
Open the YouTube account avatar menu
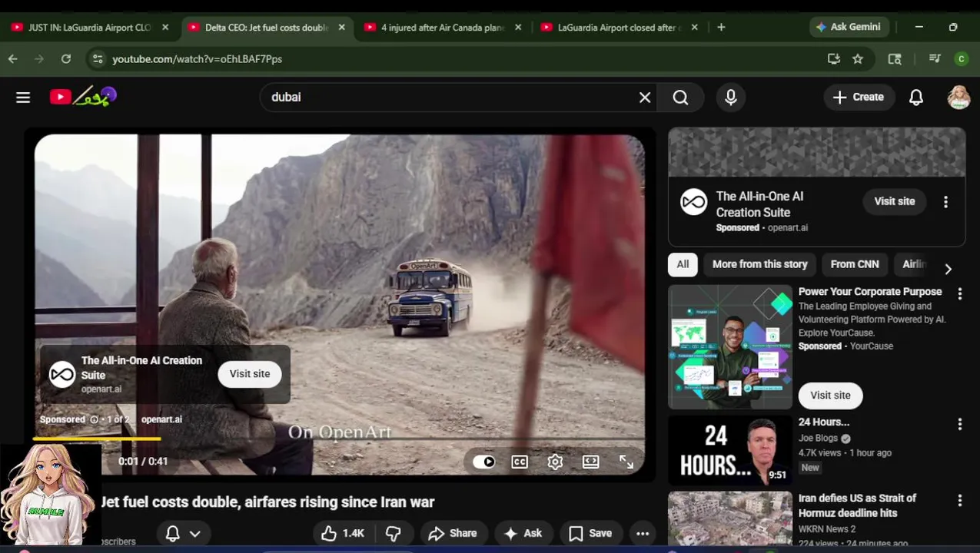coord(958,98)
